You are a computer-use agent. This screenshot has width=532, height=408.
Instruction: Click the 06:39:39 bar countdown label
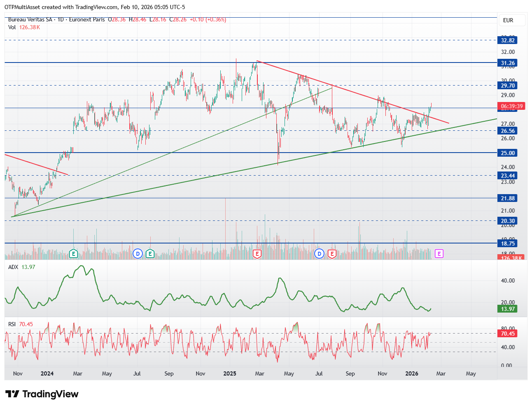[x=512, y=107]
